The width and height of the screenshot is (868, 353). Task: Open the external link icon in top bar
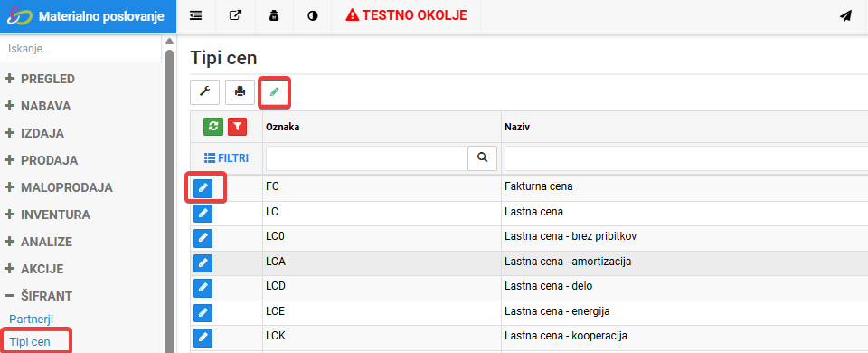235,15
